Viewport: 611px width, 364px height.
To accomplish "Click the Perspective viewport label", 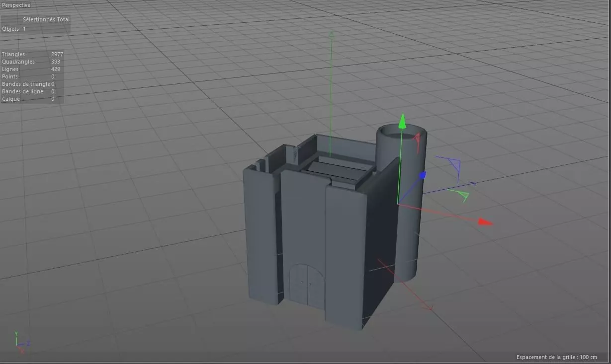I will coord(16,5).
